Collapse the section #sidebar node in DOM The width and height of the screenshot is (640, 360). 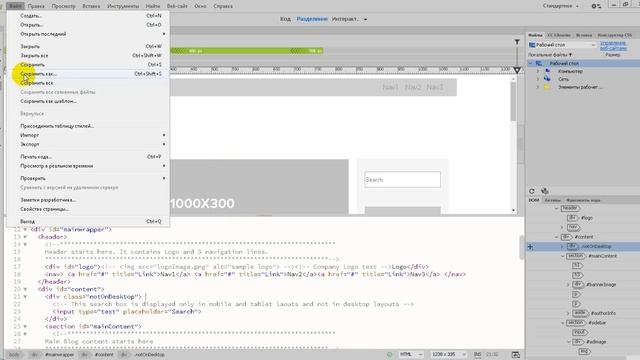pyautogui.click(x=562, y=322)
